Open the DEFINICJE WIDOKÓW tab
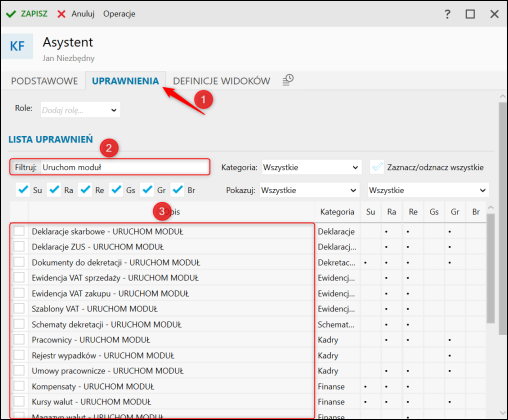The image size is (508, 420). (221, 81)
